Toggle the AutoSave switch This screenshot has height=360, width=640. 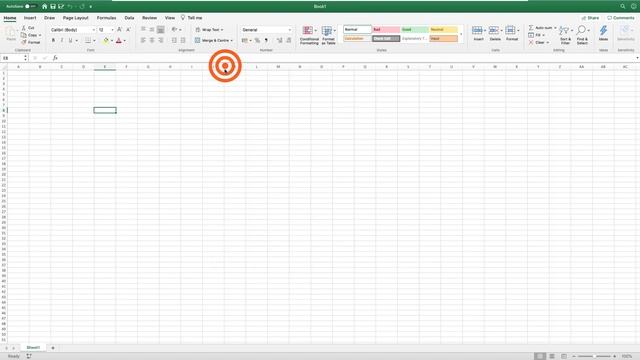pos(30,7)
